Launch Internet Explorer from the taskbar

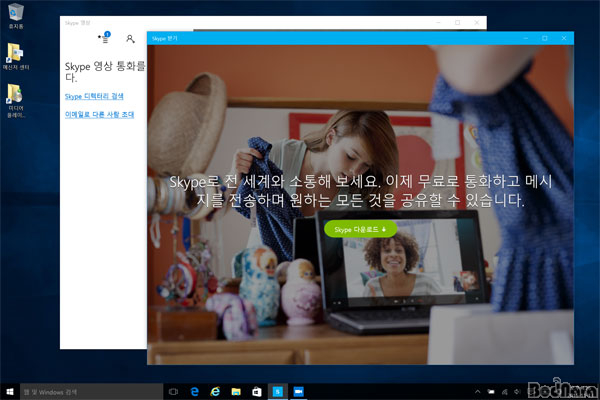(215, 392)
